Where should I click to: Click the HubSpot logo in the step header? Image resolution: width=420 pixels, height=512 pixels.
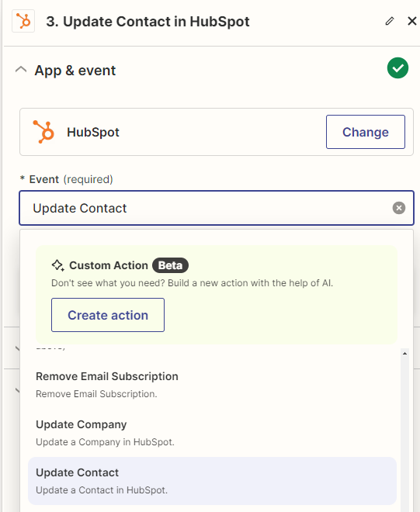pos(23,21)
